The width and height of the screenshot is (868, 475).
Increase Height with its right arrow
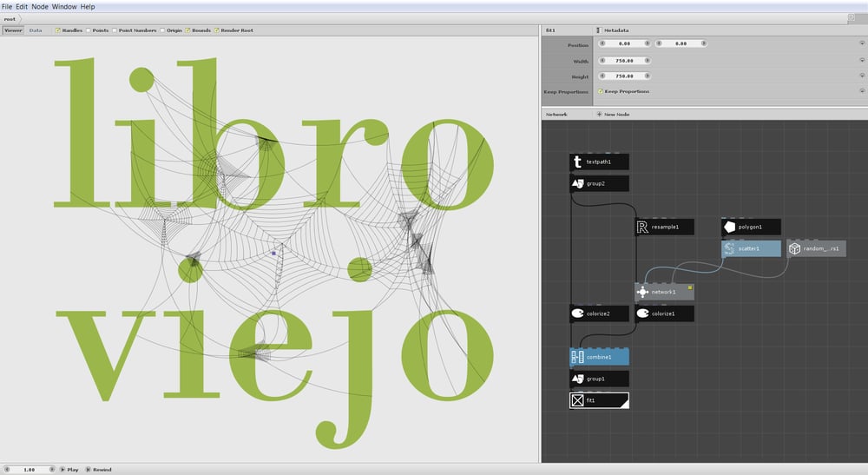tap(648, 76)
